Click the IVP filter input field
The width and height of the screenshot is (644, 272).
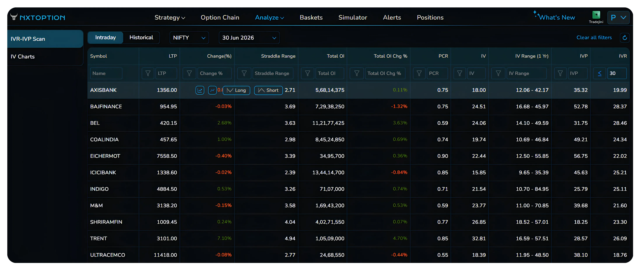click(577, 73)
